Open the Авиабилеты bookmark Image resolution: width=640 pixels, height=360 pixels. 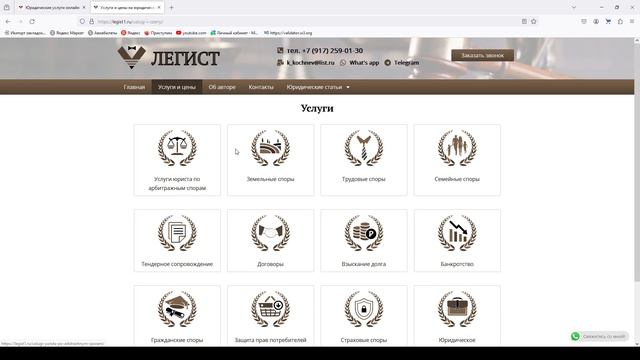102,33
